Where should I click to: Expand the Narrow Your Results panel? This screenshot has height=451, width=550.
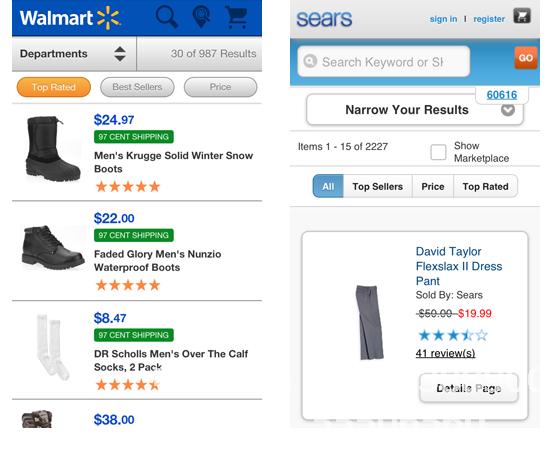(x=415, y=110)
